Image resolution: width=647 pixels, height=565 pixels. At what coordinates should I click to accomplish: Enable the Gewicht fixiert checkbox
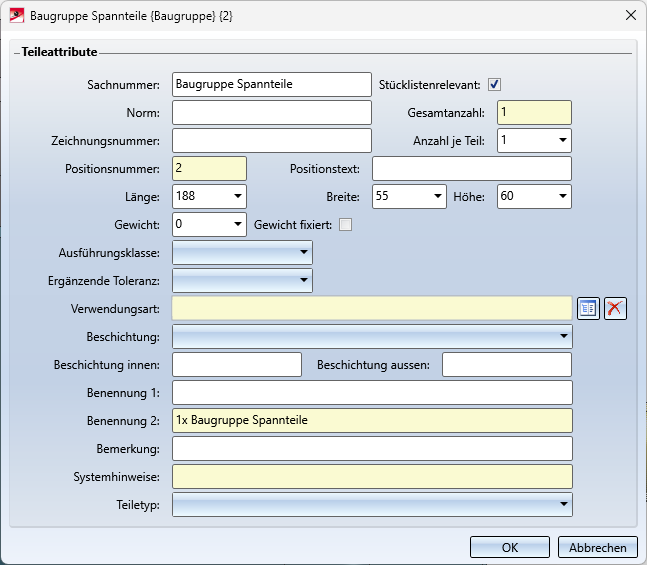coord(345,225)
